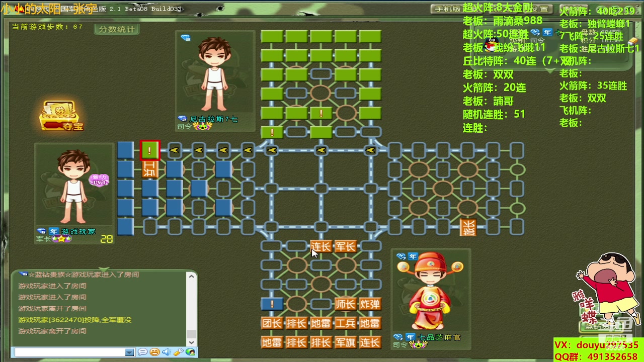The height and width of the screenshot is (362, 644).
Task: Select the 军旗 flag piece
Action: [x=346, y=342]
